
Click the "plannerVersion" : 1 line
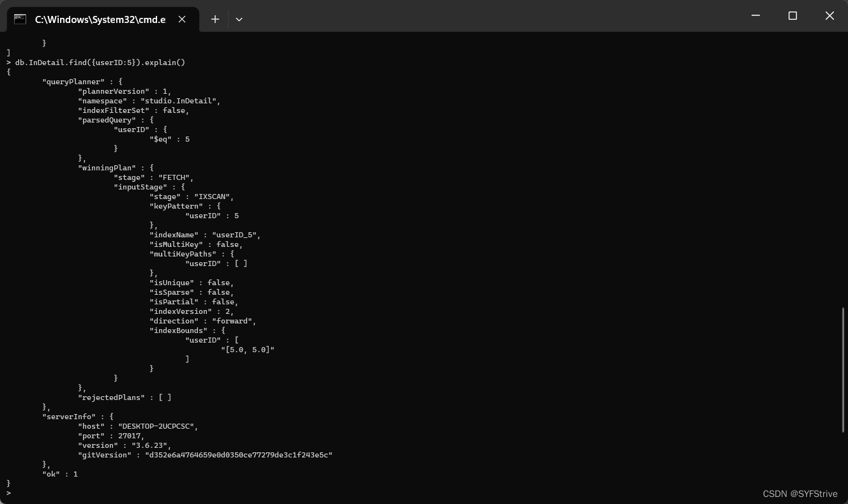pos(125,91)
